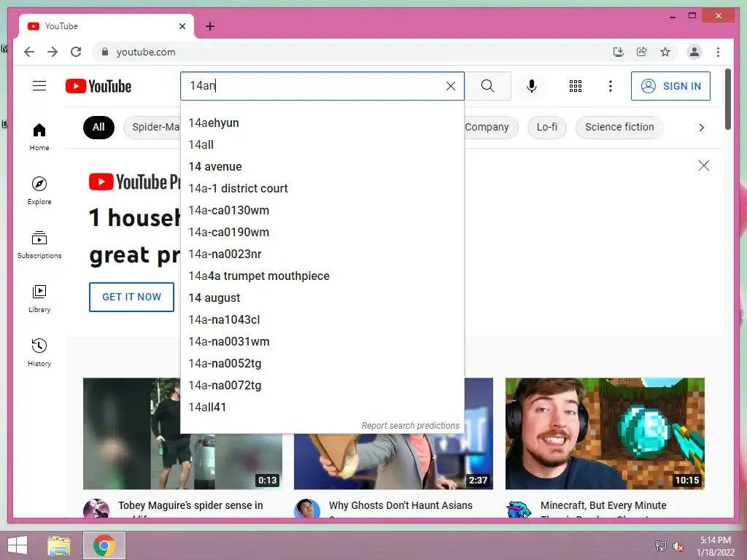Select the YouTube tab
The height and width of the screenshot is (560, 747).
(107, 26)
